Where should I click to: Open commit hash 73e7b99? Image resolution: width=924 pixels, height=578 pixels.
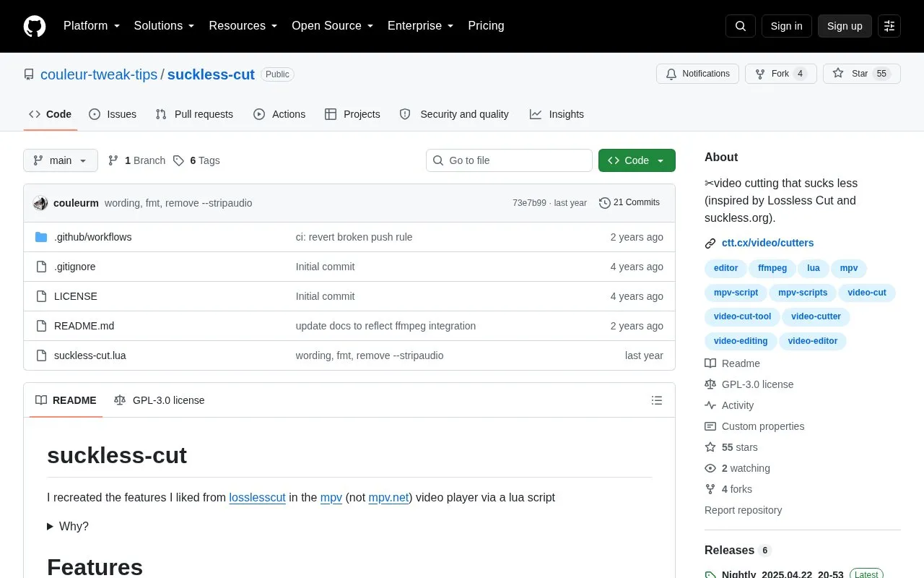[529, 203]
